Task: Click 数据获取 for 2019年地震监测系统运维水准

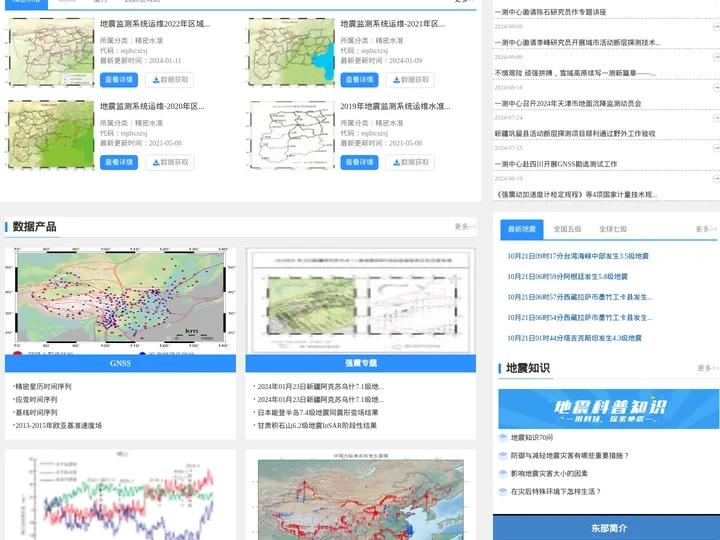Action: [410, 162]
